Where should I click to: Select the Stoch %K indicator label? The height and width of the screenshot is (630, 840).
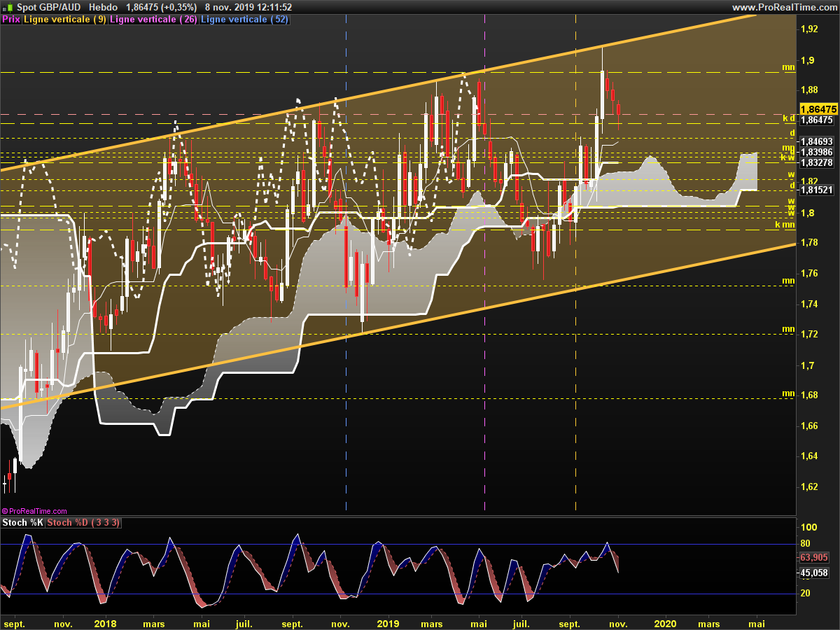[x=22, y=523]
